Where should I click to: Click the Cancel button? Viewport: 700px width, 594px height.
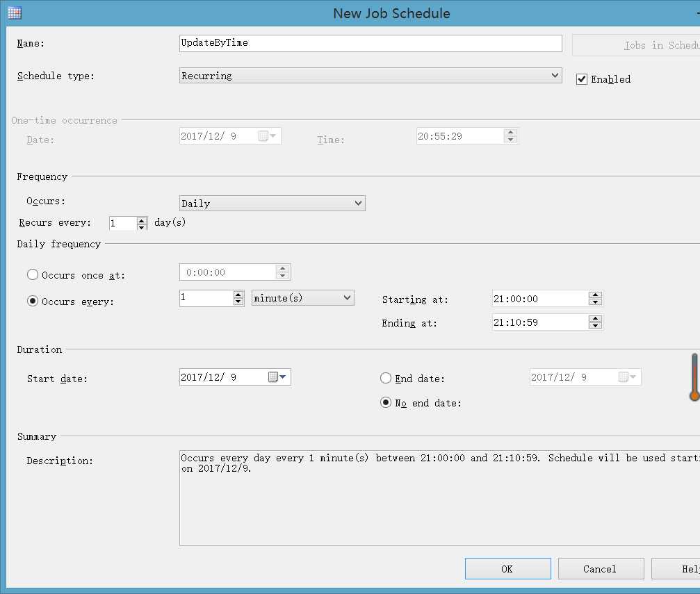pyautogui.click(x=601, y=568)
